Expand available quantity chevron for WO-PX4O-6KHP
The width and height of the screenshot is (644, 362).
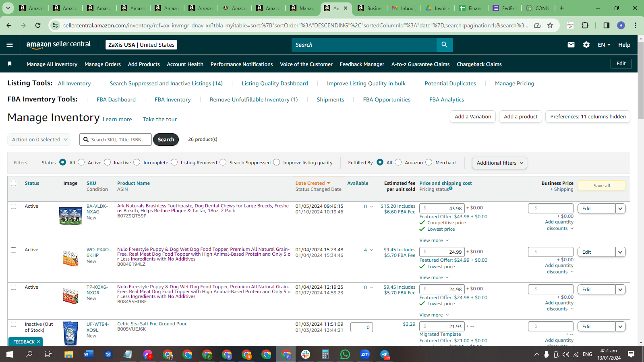371,250
